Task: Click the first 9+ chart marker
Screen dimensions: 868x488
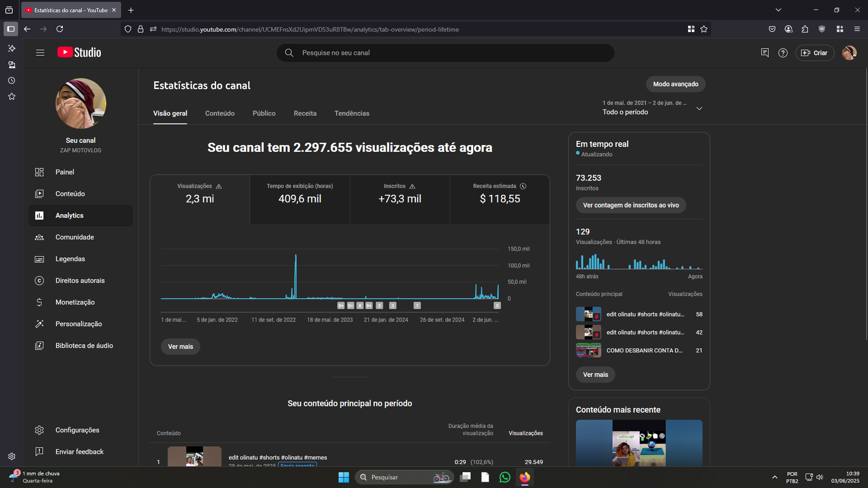Action: click(341, 306)
